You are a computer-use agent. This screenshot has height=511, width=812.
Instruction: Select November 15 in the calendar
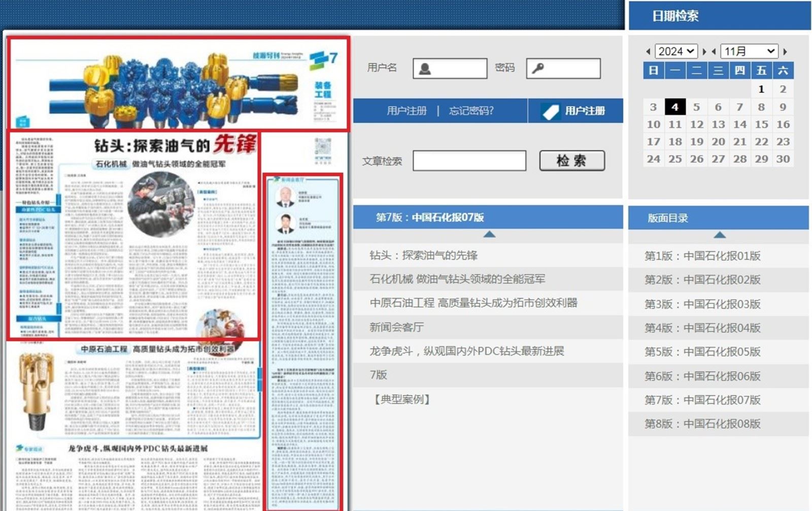pos(761,124)
